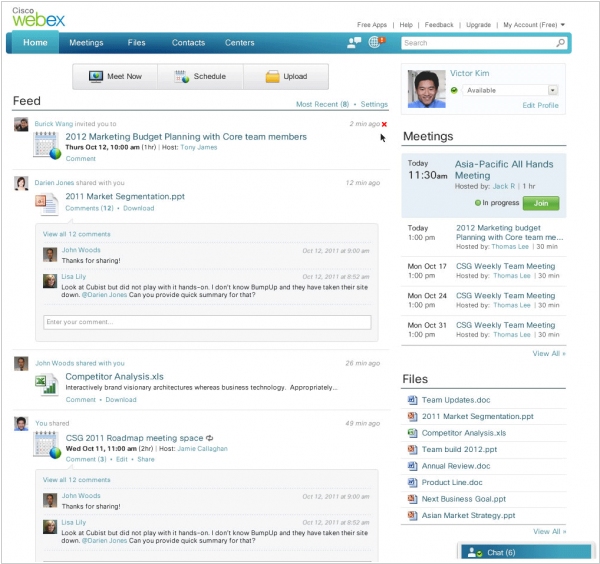This screenshot has height=564, width=600.
Task: Open the Files tab
Action: tap(136, 42)
